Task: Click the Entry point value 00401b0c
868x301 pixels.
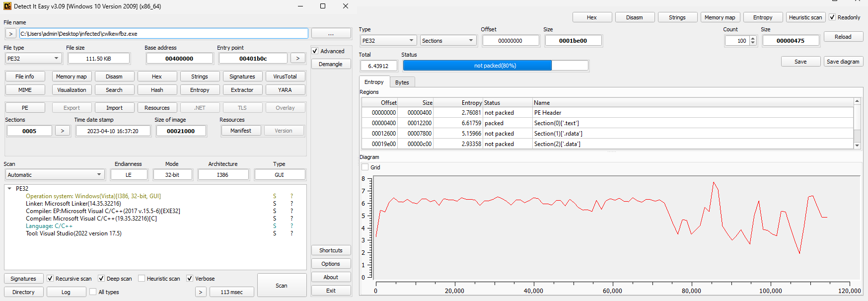Action: point(253,59)
